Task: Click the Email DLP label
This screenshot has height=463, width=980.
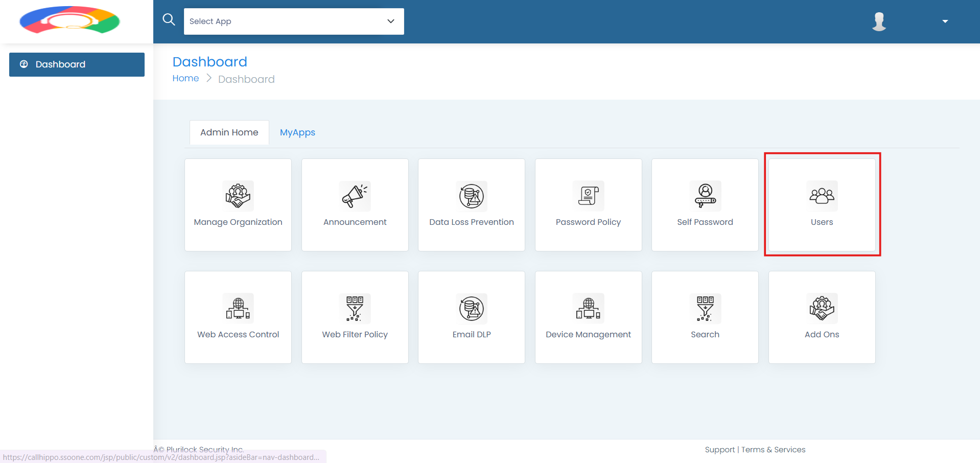Action: [x=472, y=335]
